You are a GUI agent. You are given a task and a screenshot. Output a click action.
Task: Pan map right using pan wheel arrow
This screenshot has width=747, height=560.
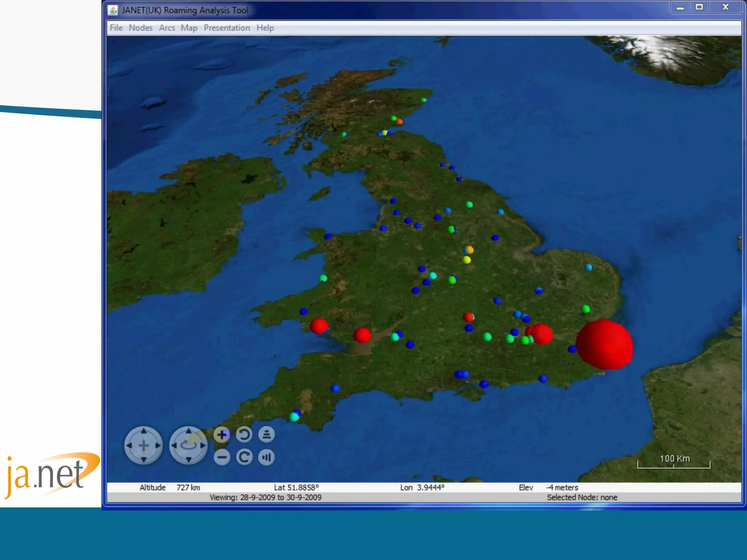click(x=158, y=445)
